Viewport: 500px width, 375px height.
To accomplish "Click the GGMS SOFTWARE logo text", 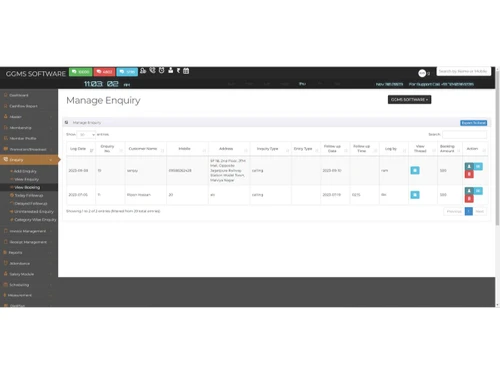I will [x=36, y=74].
